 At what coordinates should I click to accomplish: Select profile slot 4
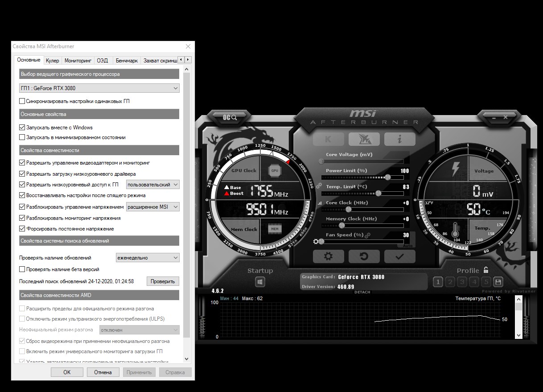[x=474, y=282]
